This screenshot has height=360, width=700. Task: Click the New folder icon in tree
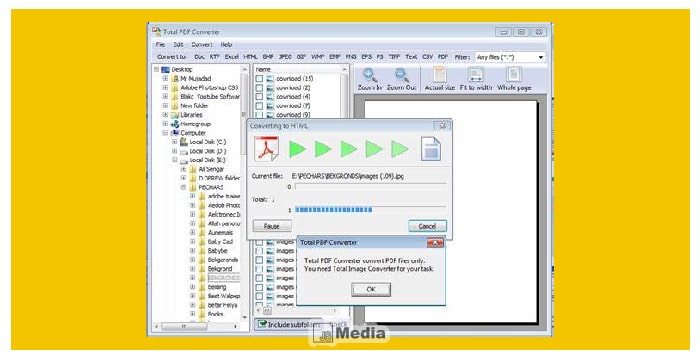tap(175, 106)
